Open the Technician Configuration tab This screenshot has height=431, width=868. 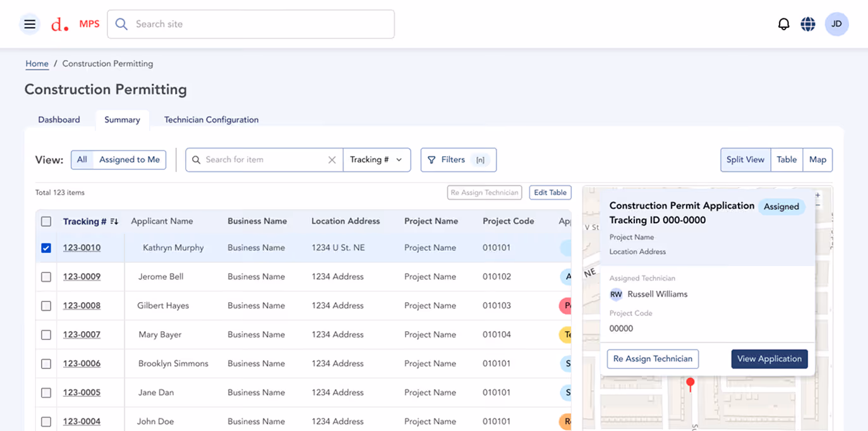(211, 119)
